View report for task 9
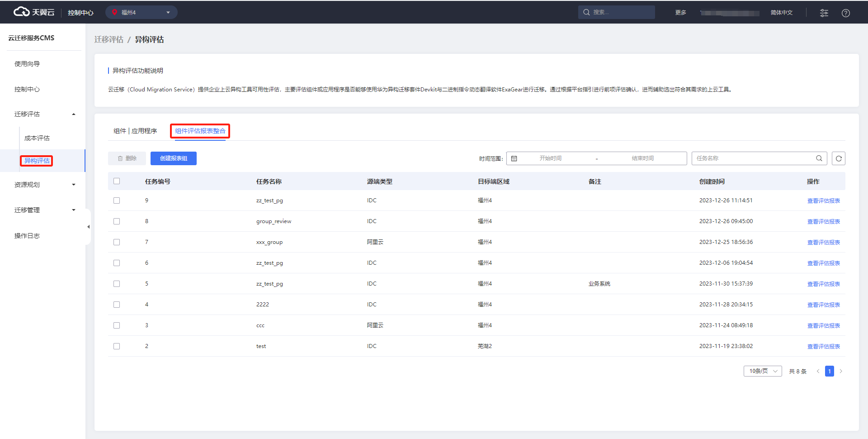Viewport: 868px width, 439px height. point(824,201)
